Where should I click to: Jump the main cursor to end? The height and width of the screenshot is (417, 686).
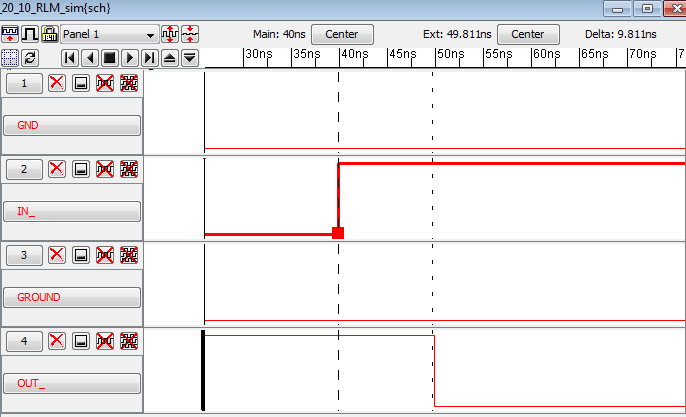[150, 58]
